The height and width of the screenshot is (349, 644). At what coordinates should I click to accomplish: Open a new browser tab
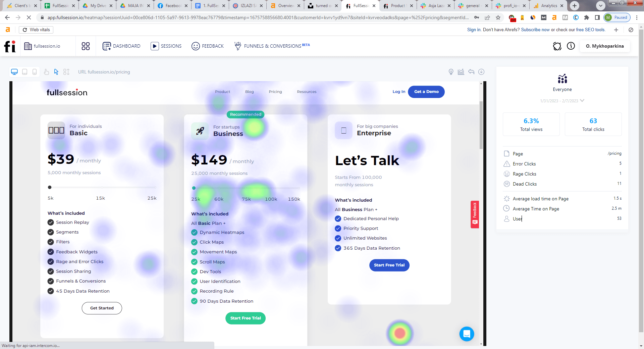pyautogui.click(x=575, y=6)
